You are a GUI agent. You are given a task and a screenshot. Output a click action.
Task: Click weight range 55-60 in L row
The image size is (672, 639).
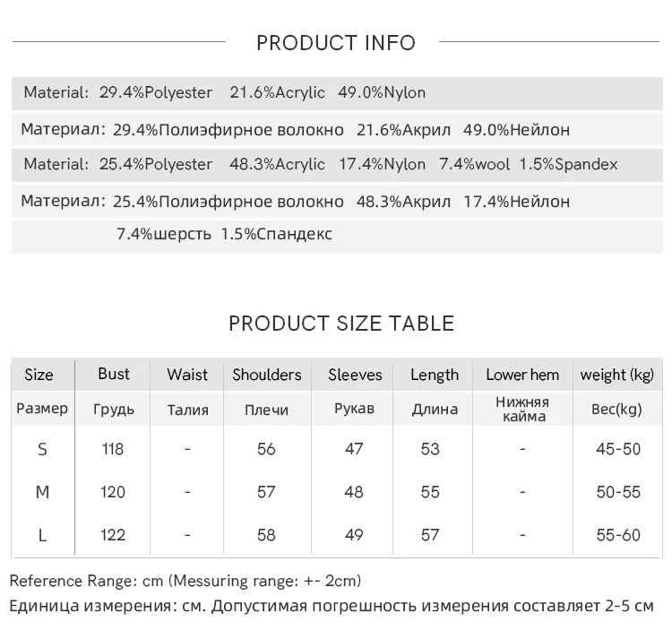pyautogui.click(x=618, y=535)
